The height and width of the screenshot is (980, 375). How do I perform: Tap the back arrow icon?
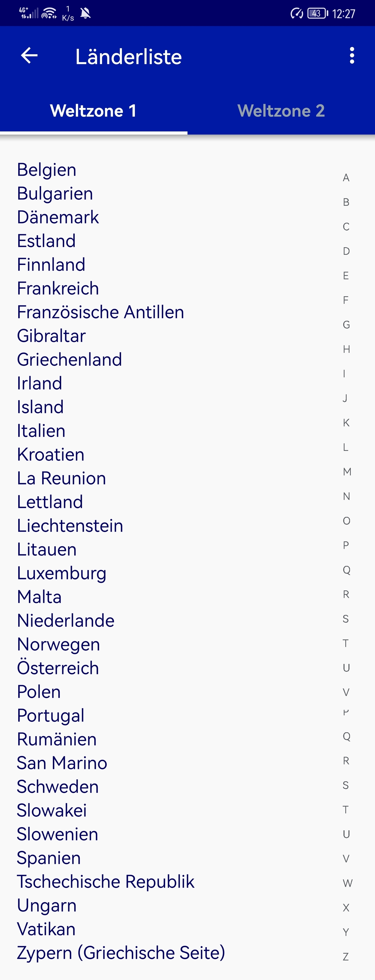29,56
